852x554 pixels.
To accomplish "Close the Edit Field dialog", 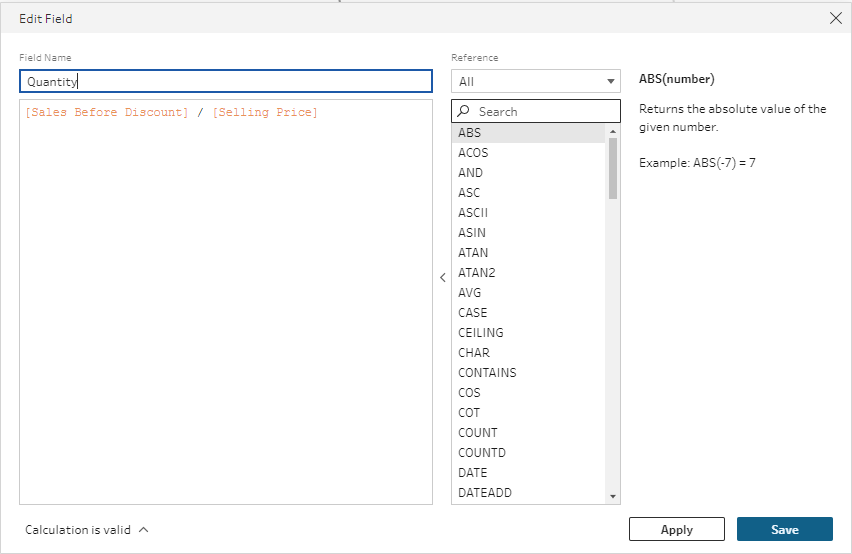I will (836, 18).
